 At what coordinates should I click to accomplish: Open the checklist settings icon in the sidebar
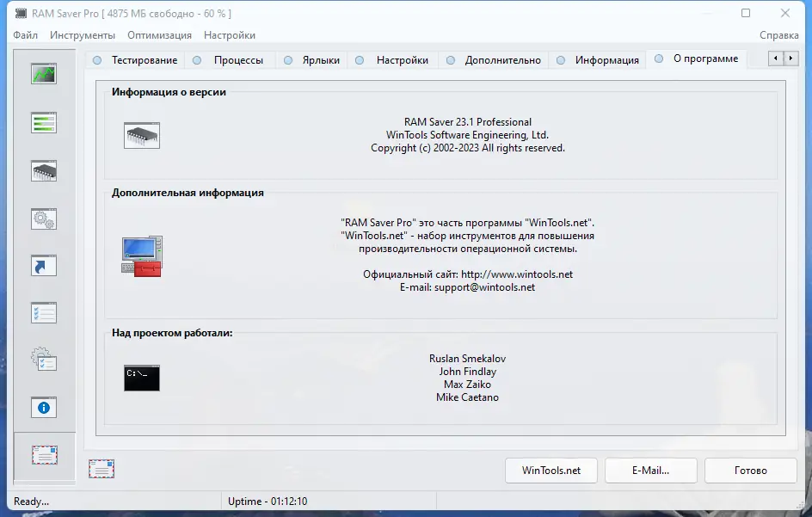pyautogui.click(x=43, y=312)
